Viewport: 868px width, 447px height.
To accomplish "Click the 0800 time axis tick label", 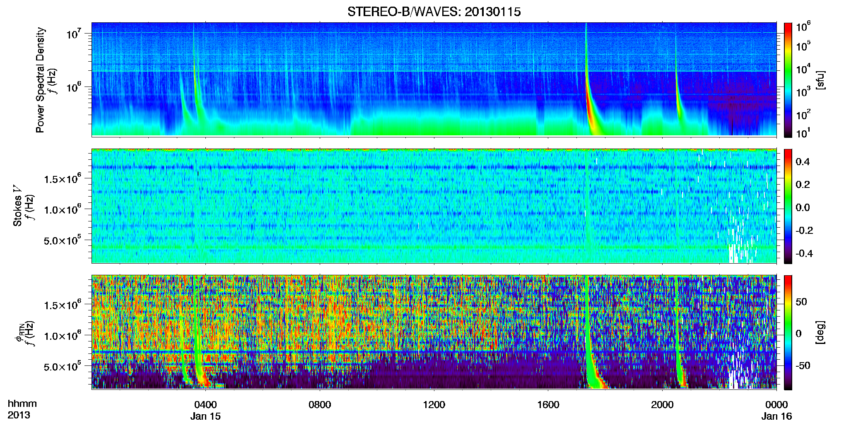I will coord(320,404).
